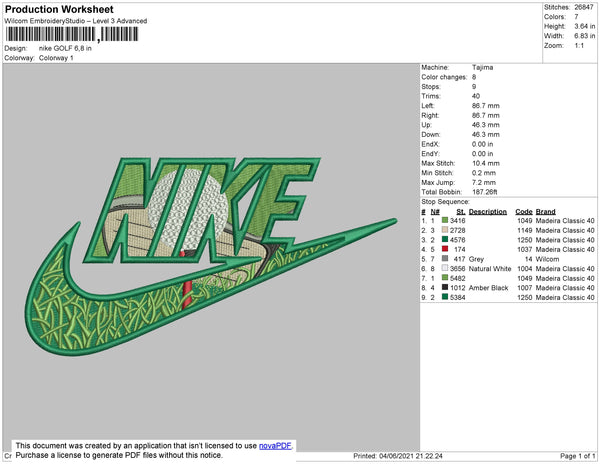The image size is (600, 464).
Task: Click the 'N#' column header
Action: point(435,212)
